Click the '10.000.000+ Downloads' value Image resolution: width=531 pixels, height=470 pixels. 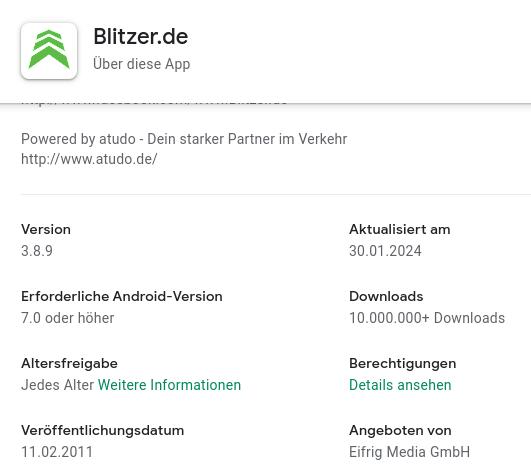[427, 318]
